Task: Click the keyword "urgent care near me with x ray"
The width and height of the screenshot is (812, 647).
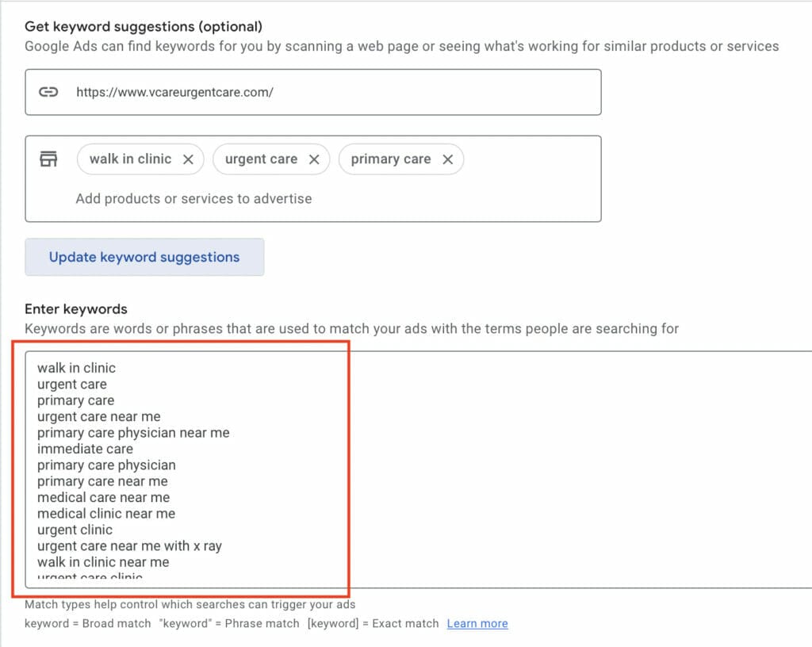Action: pyautogui.click(x=129, y=546)
